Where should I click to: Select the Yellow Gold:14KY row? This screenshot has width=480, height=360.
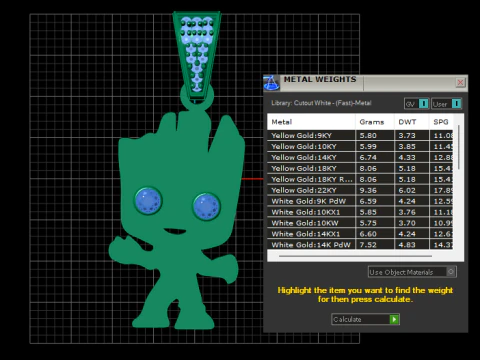[x=360, y=157]
